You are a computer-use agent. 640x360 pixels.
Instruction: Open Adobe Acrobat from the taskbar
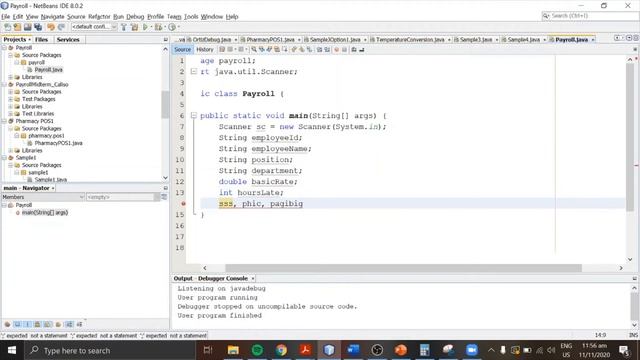coord(305,350)
